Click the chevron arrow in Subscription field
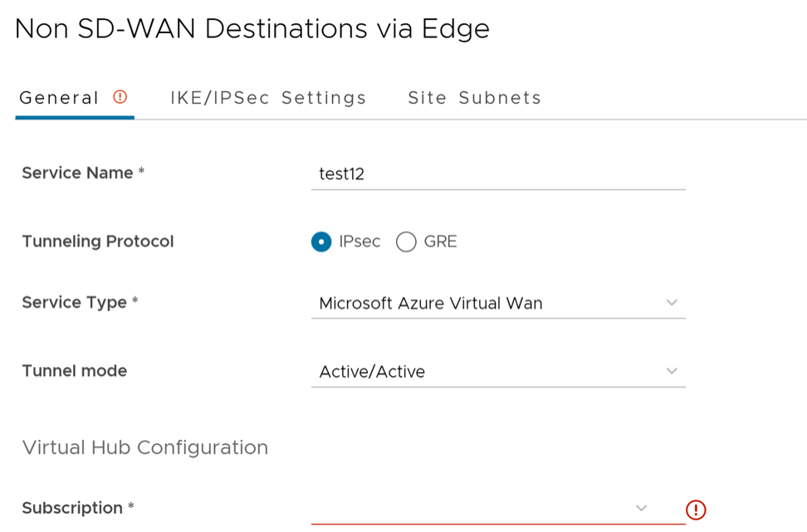 (x=641, y=508)
